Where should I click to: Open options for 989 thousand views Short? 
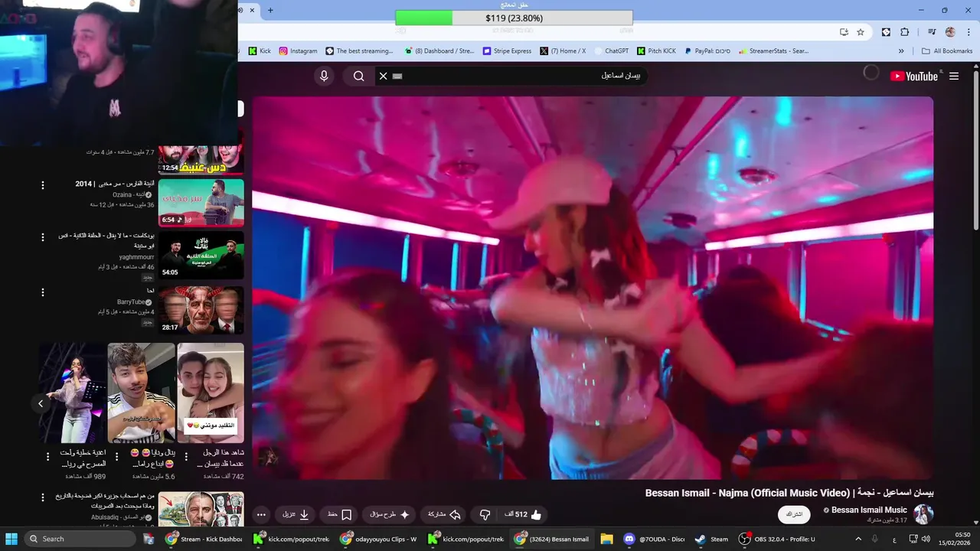pos(47,457)
